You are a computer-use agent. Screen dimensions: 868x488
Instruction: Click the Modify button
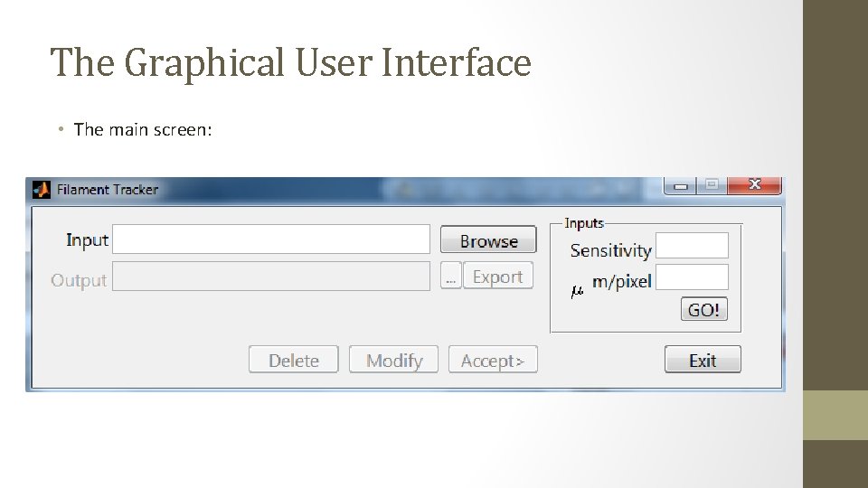pos(393,360)
